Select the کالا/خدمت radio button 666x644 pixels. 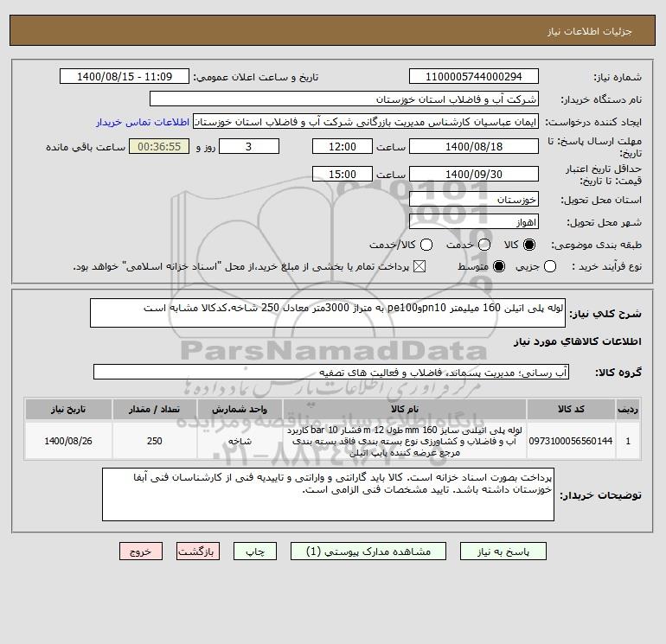click(x=426, y=245)
